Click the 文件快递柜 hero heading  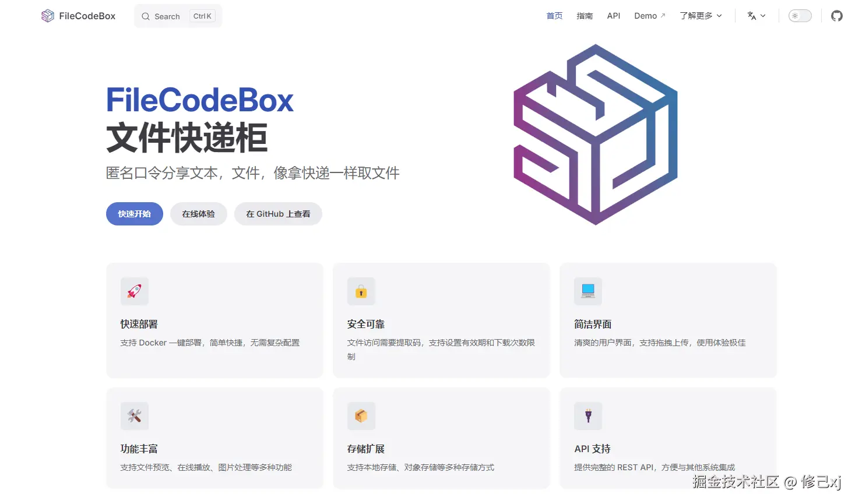[187, 138]
